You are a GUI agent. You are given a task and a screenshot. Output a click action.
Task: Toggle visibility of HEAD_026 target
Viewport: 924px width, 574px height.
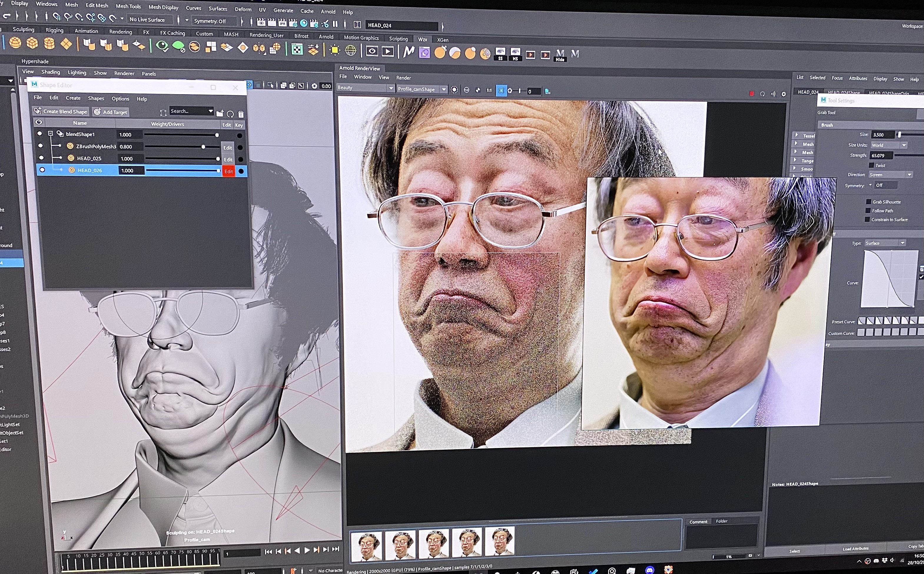42,170
